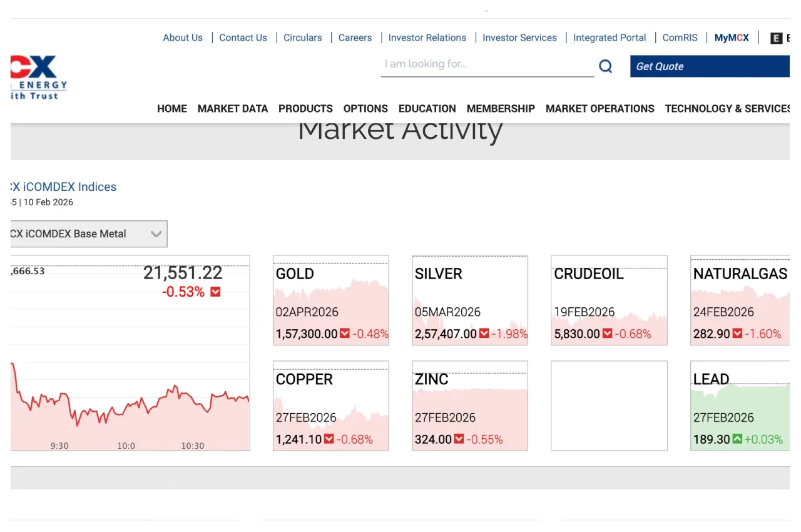
Task: Click the search magnifier icon
Action: coord(605,65)
